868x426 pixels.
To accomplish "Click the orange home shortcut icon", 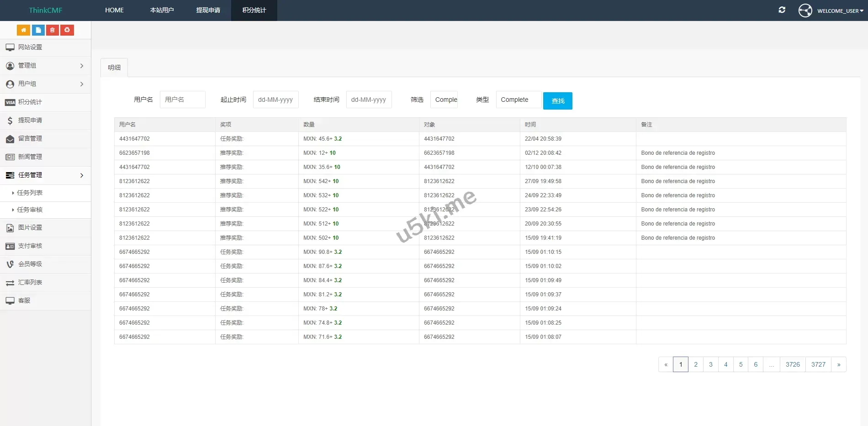I will pyautogui.click(x=23, y=30).
